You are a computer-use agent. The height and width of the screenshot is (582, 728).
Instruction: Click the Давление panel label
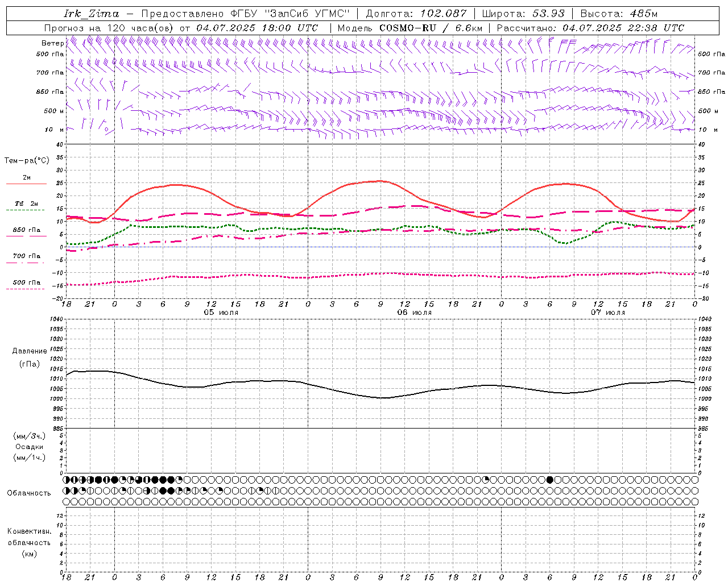coord(30,351)
